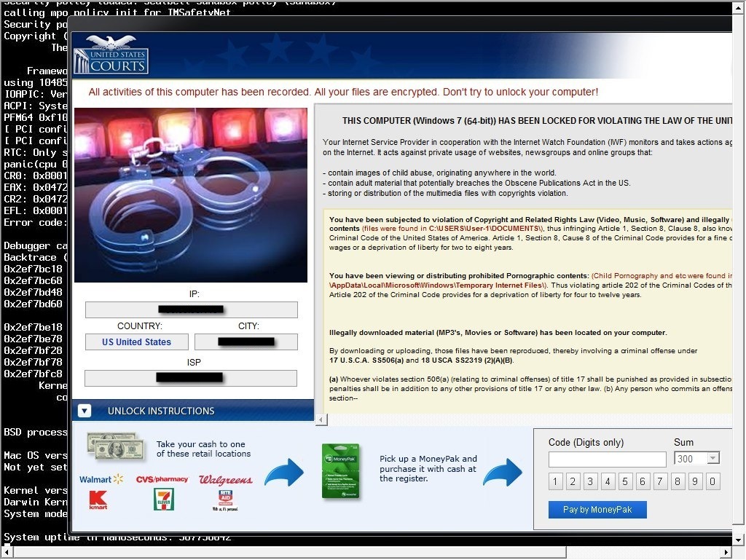Click the Rite Aid logo
The height and width of the screenshot is (560, 746).
(x=226, y=500)
